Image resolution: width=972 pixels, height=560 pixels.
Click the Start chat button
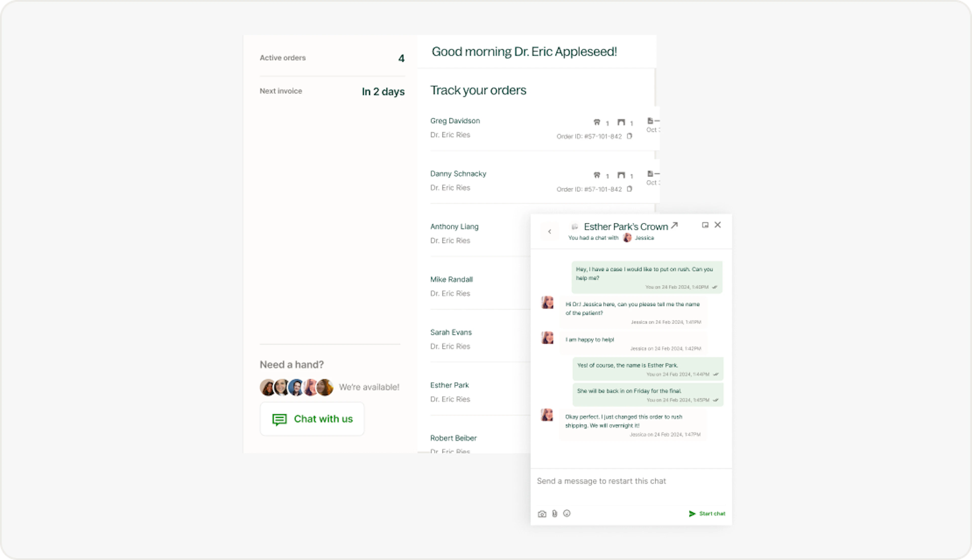(707, 513)
